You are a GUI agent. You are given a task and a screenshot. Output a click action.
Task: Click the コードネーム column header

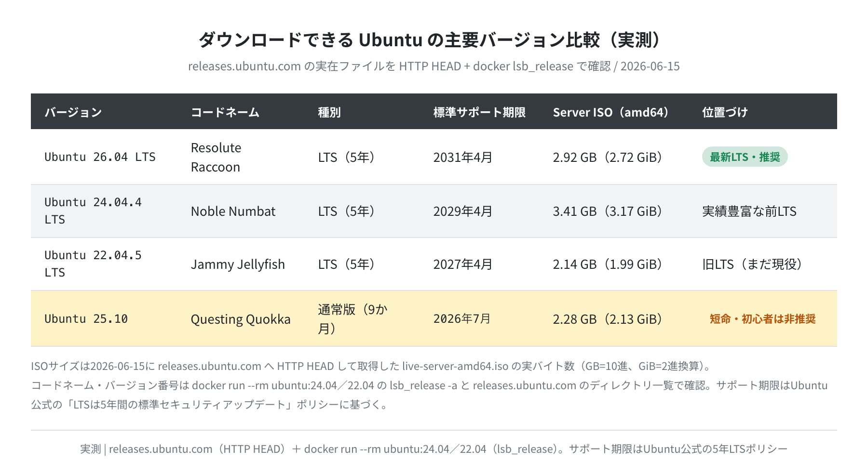225,112
